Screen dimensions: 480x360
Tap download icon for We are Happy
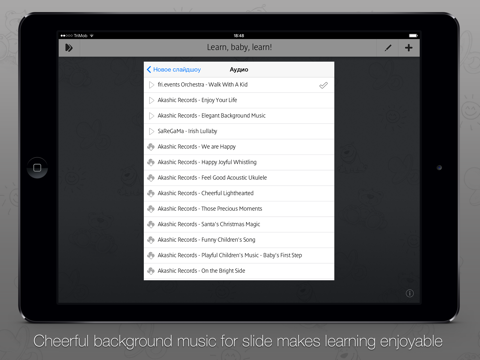click(x=151, y=147)
